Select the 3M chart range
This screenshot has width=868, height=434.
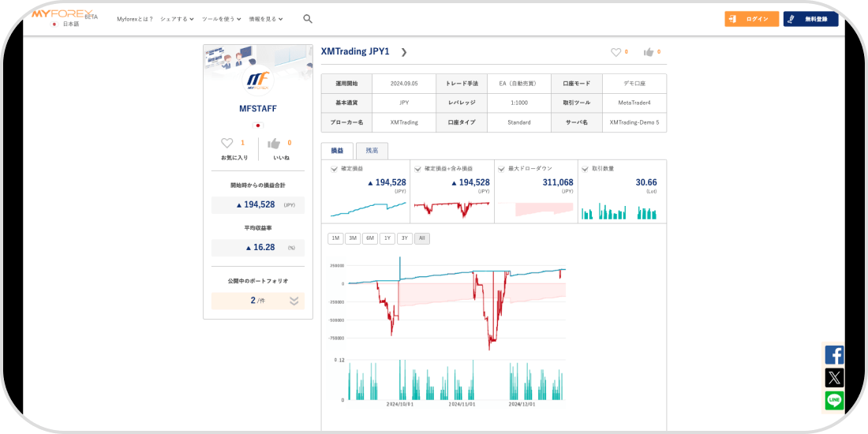pyautogui.click(x=353, y=238)
